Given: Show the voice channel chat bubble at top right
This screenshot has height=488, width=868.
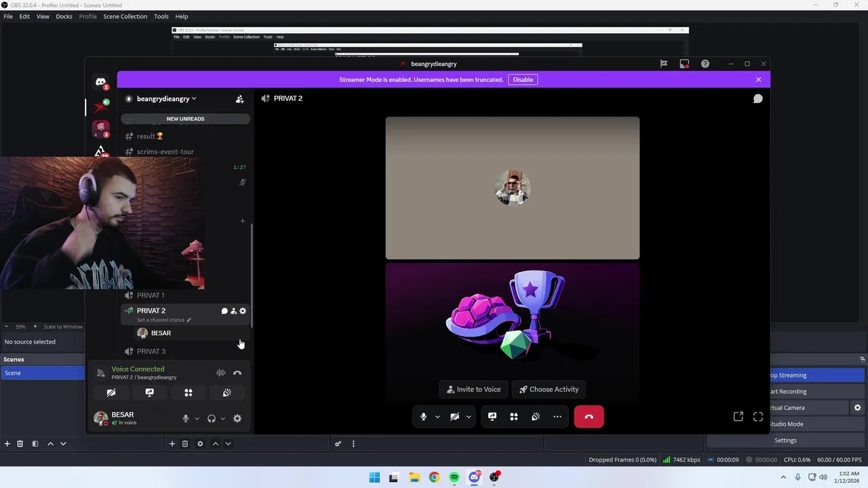Looking at the screenshot, I should tap(757, 98).
